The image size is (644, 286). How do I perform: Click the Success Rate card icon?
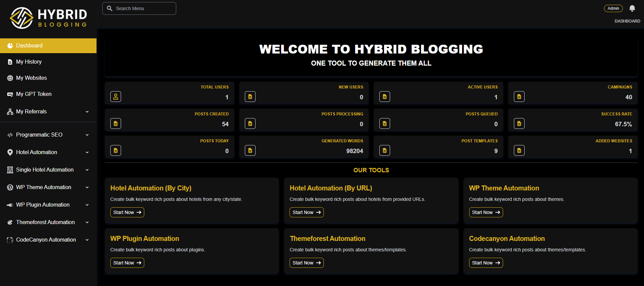[519, 123]
